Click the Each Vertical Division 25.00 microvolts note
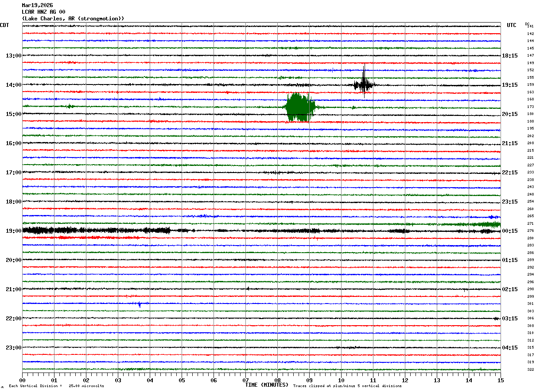The width and height of the screenshot is (536, 392). tap(56, 386)
